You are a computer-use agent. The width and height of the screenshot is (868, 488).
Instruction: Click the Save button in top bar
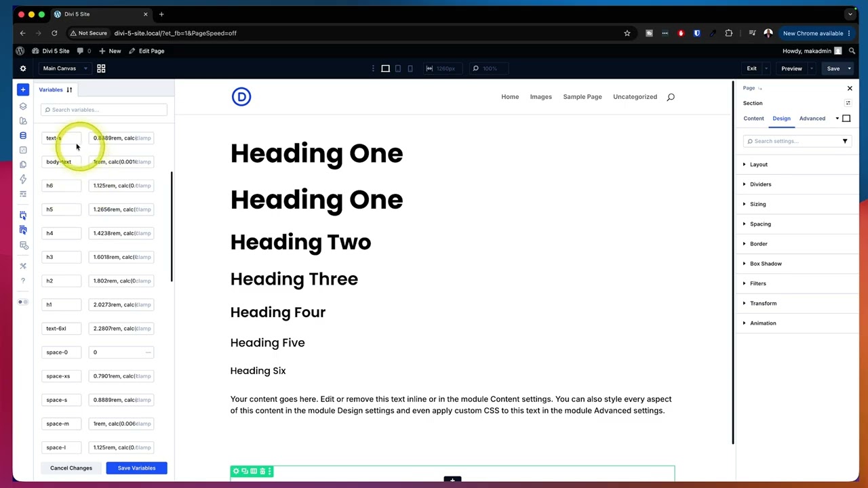click(833, 68)
